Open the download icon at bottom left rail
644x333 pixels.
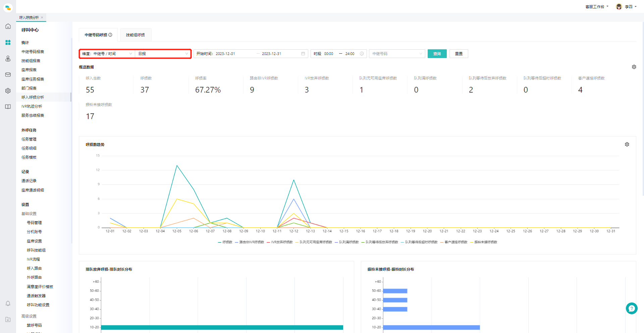click(x=8, y=320)
